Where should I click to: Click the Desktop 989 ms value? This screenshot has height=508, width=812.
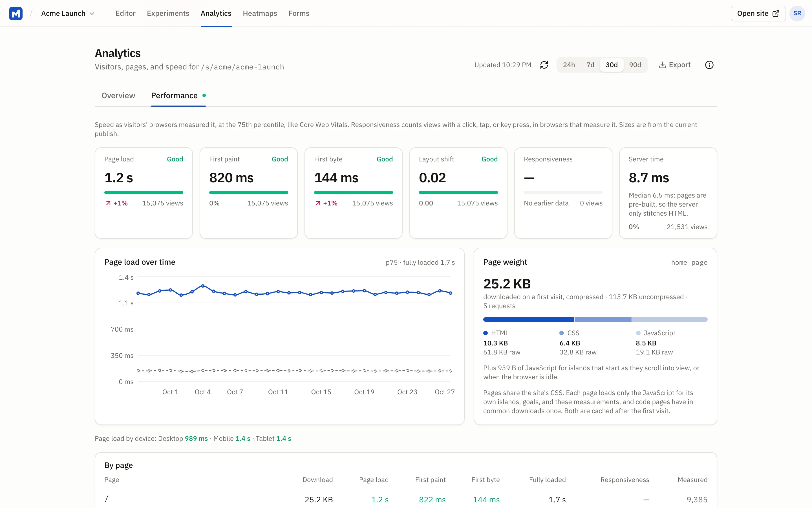point(196,439)
